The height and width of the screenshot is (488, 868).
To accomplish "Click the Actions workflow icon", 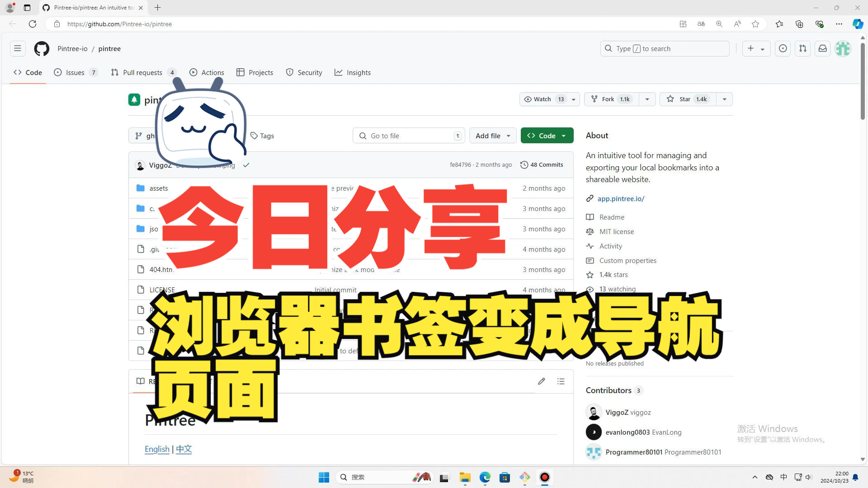I will click(193, 72).
